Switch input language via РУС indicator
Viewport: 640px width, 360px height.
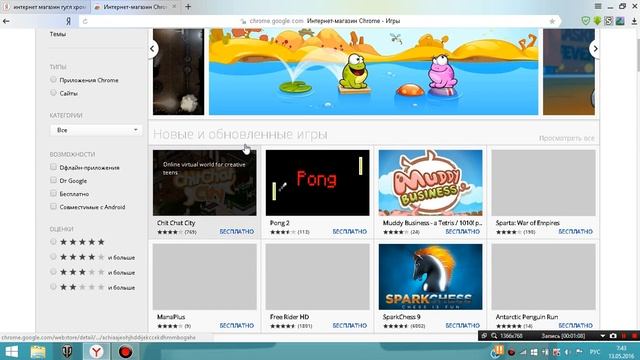[595, 352]
